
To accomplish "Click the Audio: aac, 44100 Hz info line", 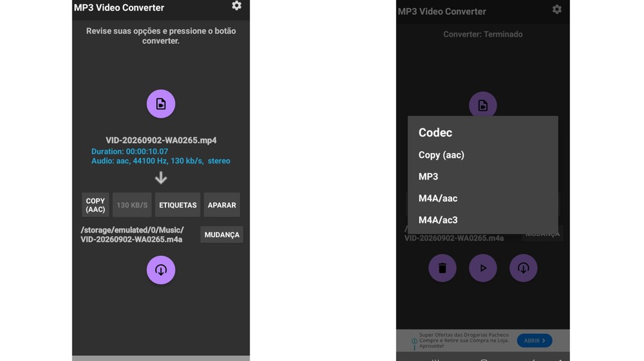I will (160, 161).
